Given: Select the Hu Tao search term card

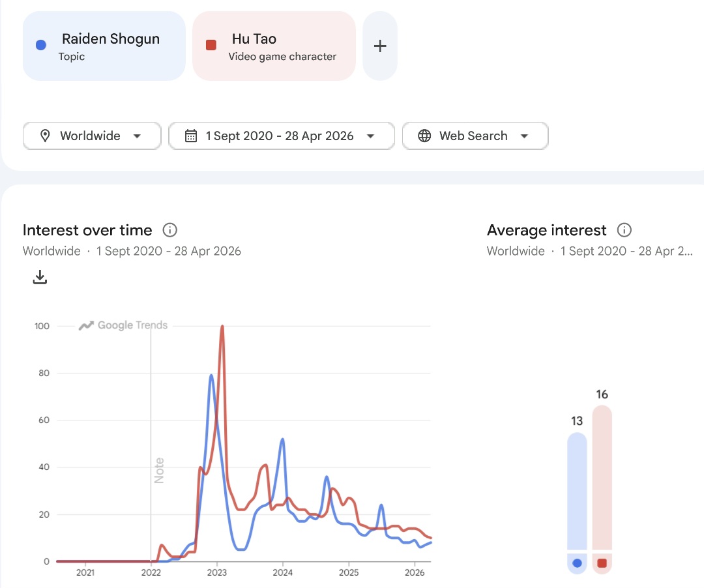Looking at the screenshot, I should (274, 46).
